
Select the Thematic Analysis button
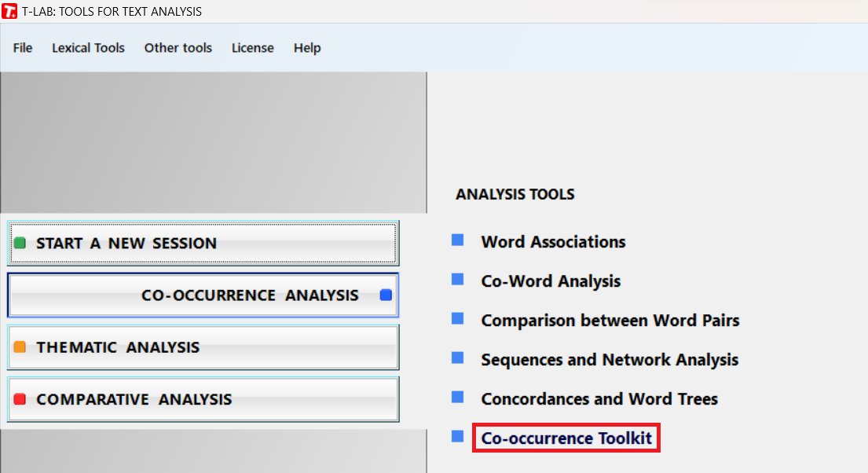point(203,347)
